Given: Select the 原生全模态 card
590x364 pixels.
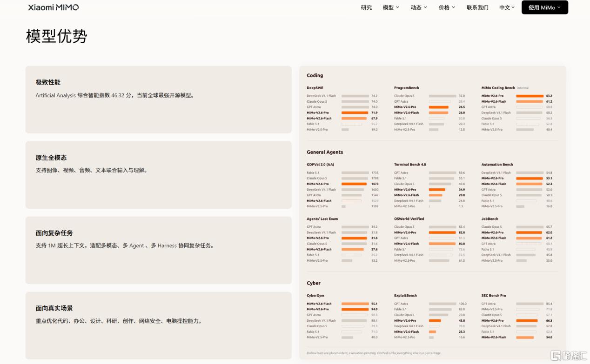Looking at the screenshot, I should [159, 175].
